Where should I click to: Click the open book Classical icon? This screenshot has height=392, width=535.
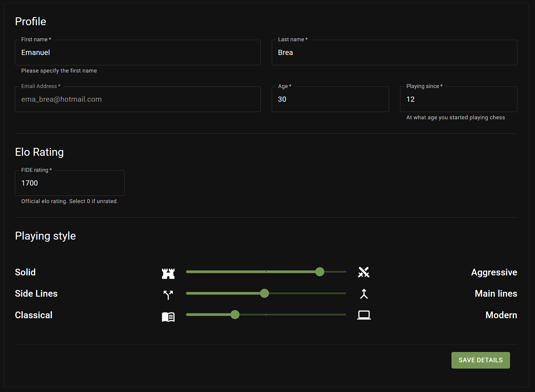168,317
